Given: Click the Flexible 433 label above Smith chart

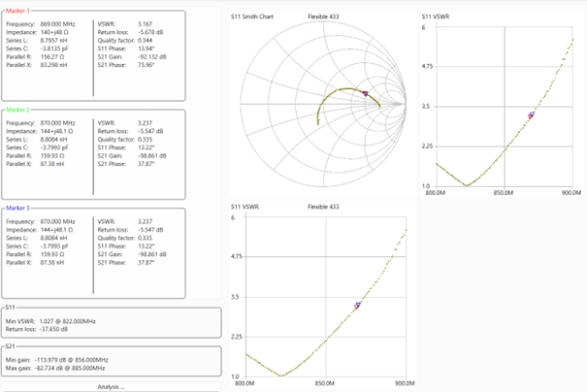Looking at the screenshot, I should pyautogui.click(x=325, y=16).
